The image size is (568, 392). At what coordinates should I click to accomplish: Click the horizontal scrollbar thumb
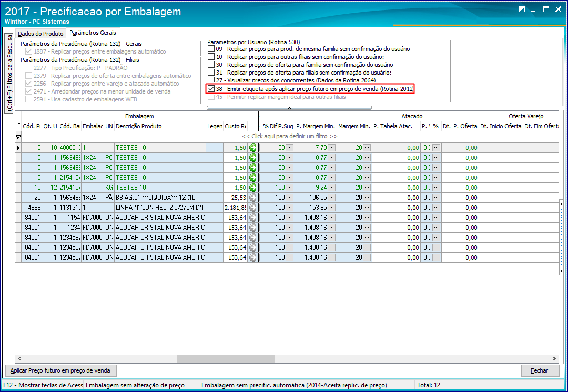point(226,359)
